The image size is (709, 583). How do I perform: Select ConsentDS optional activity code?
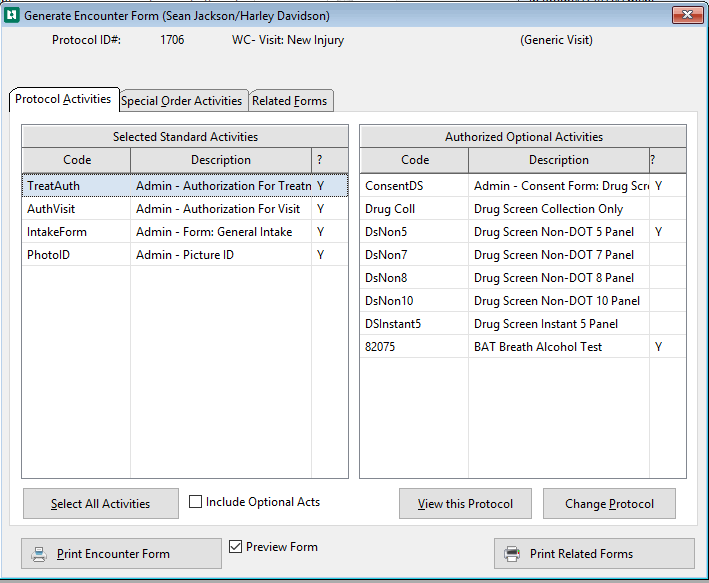(394, 186)
